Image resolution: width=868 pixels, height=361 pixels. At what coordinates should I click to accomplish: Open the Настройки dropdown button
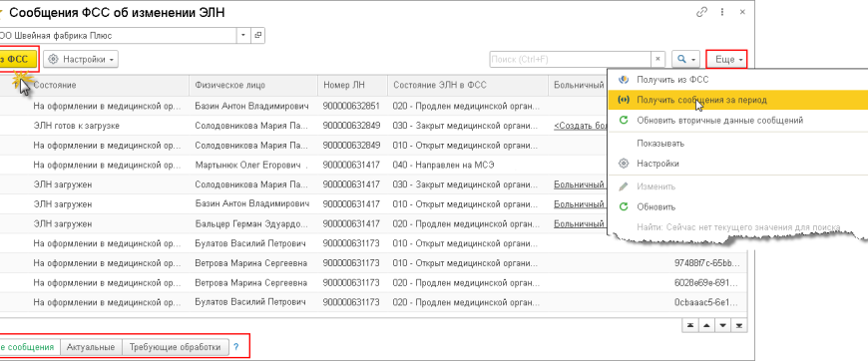tap(81, 59)
